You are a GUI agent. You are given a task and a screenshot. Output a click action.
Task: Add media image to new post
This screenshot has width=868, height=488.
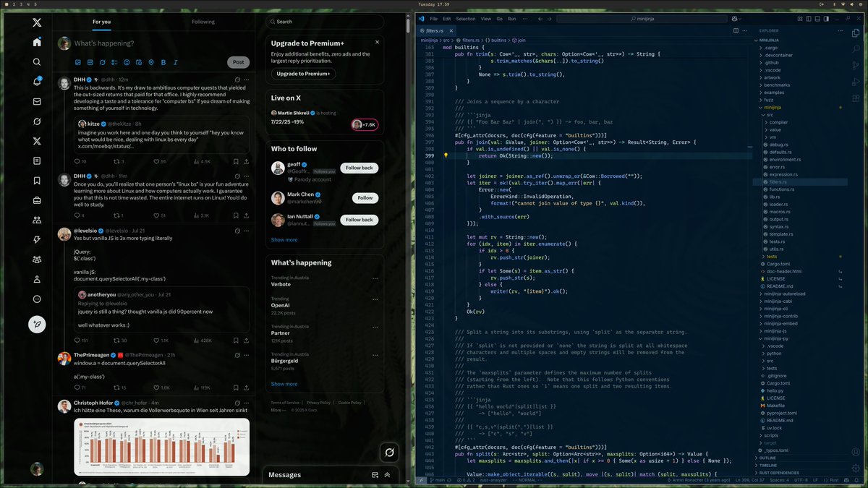pos(78,62)
